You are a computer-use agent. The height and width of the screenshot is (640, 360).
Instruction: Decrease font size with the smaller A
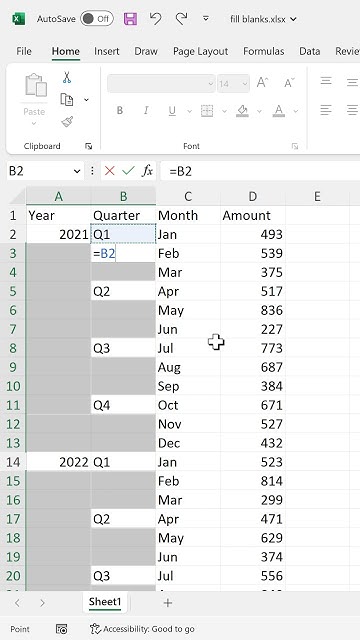pos(289,83)
